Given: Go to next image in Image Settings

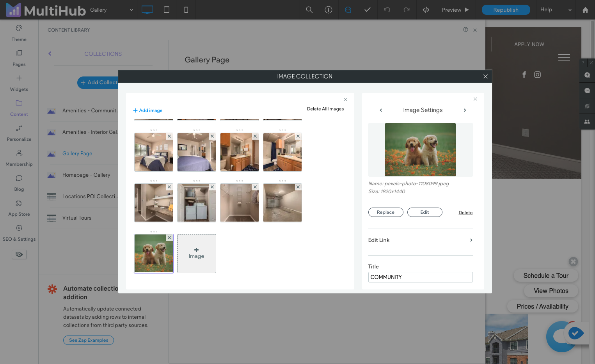Looking at the screenshot, I should pos(465,110).
